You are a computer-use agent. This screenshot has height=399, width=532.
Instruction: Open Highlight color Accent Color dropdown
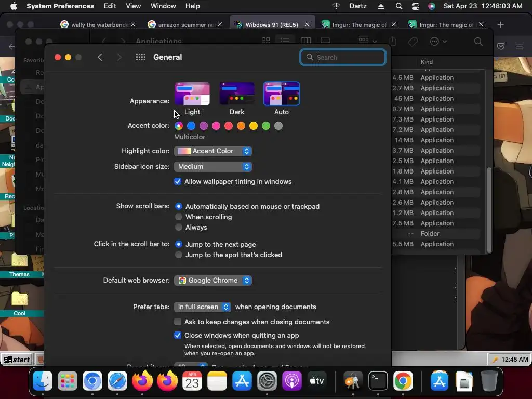coord(212,151)
